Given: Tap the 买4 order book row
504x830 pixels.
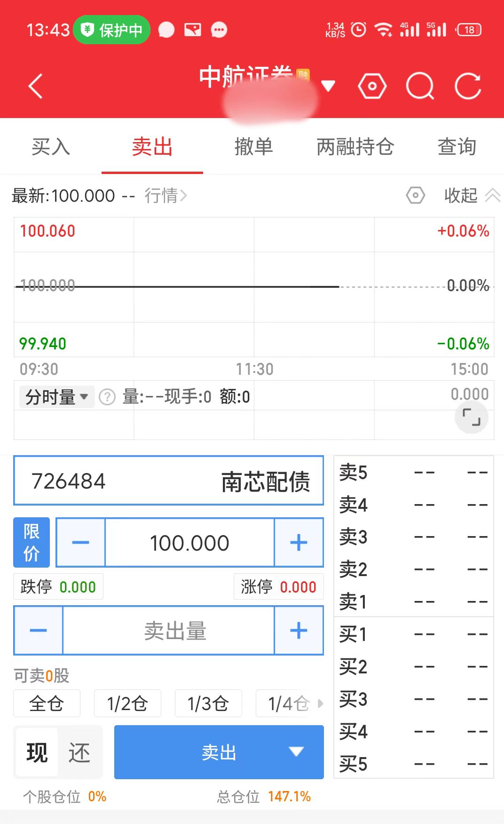Looking at the screenshot, I should [414, 731].
